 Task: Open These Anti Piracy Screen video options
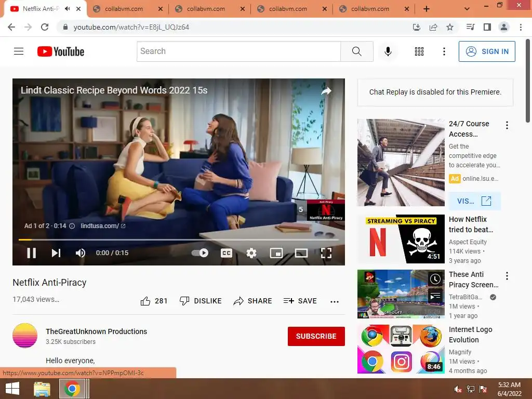point(507,275)
